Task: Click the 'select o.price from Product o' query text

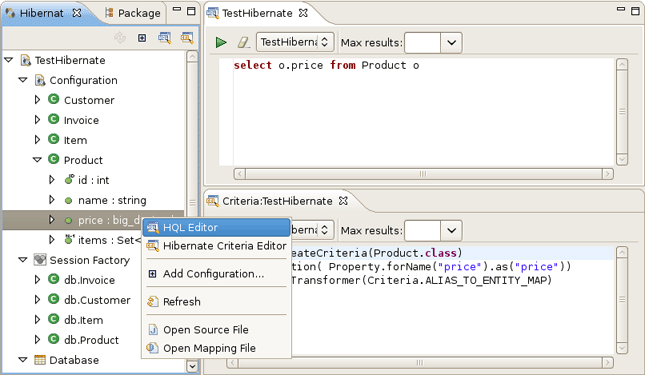Action: pos(326,65)
